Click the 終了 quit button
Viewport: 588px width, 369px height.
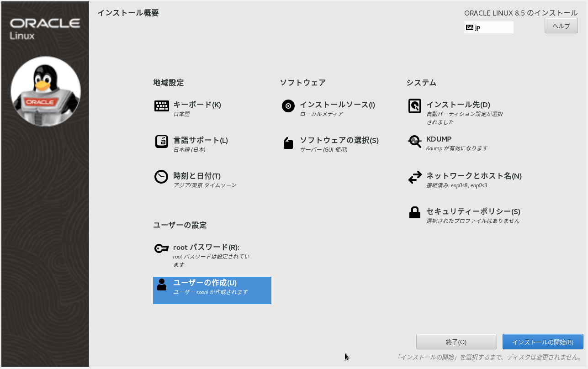tap(456, 342)
